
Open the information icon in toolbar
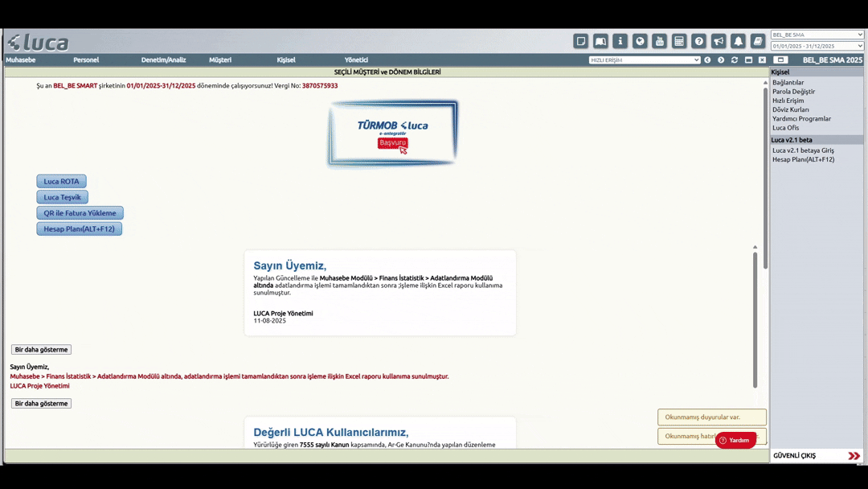click(620, 41)
